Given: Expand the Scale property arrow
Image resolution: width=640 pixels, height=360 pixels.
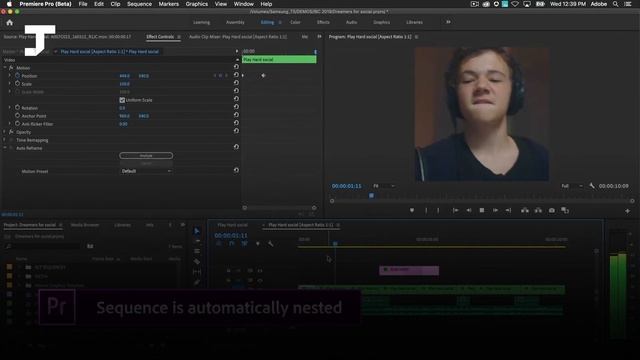Looking at the screenshot, I should click(x=10, y=83).
